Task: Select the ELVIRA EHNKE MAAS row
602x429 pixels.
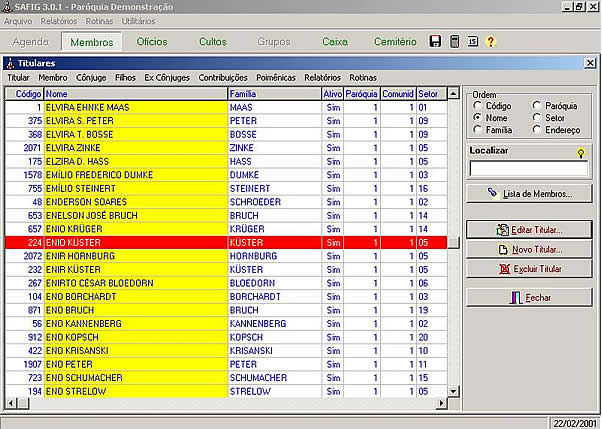Action: click(226, 107)
